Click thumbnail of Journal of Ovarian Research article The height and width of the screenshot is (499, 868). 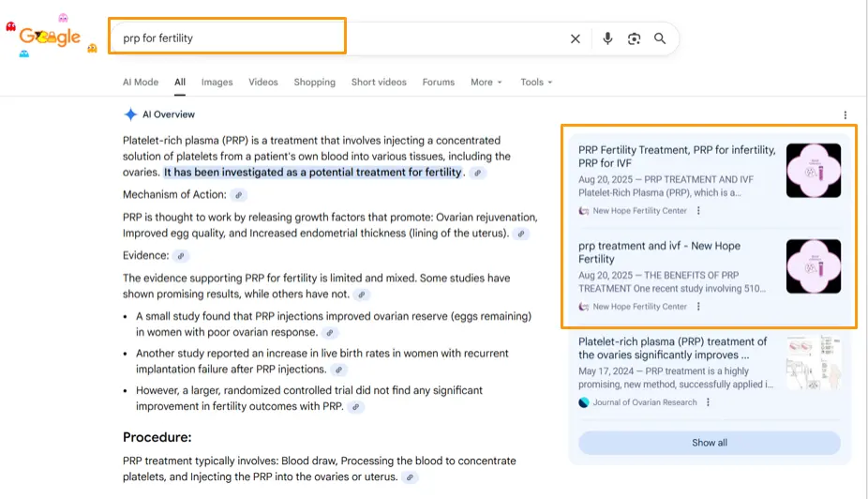(813, 363)
